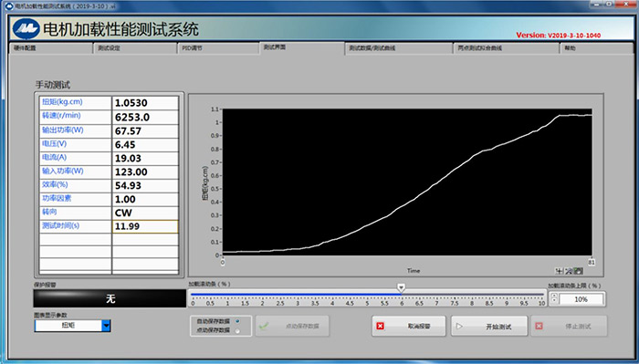Image resolution: width=639 pixels, height=364 pixels.
Task: Select the lower 点动保存数据 radio option
Action: (x=237, y=330)
